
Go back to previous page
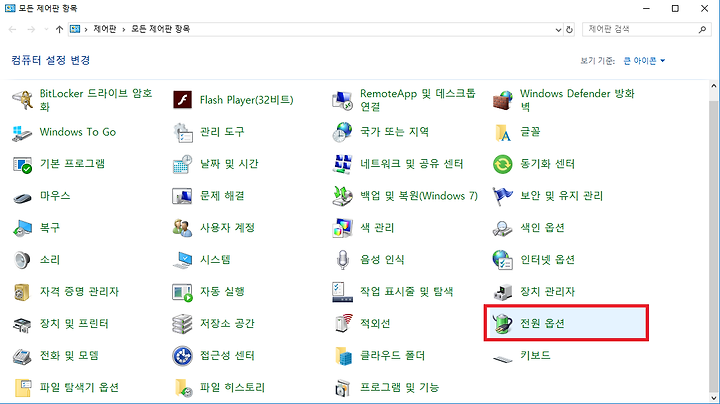(12, 29)
